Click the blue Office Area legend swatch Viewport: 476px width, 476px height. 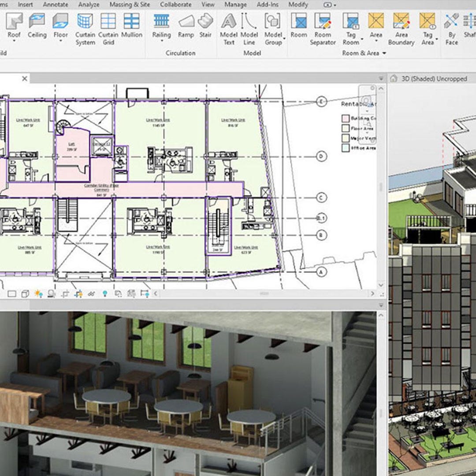(x=346, y=148)
